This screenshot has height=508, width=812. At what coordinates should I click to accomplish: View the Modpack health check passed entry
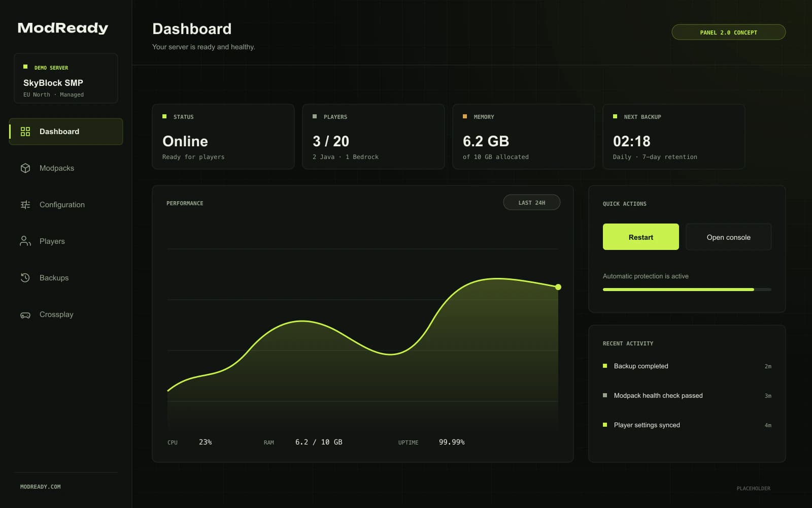click(687, 396)
